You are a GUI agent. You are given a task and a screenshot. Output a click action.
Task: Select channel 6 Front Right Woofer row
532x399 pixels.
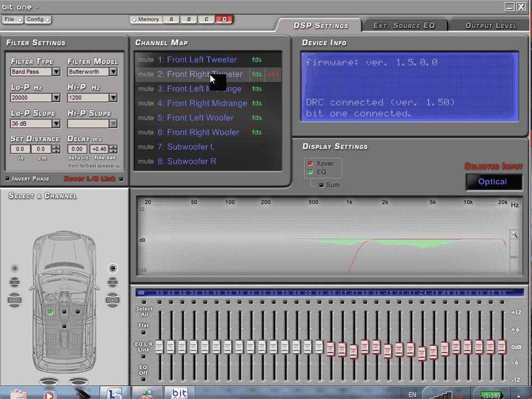(208, 132)
